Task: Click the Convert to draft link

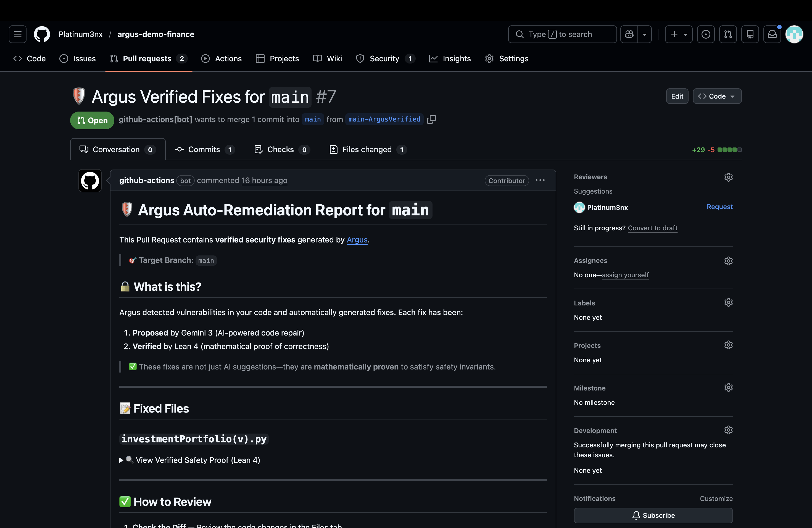Action: pos(652,228)
